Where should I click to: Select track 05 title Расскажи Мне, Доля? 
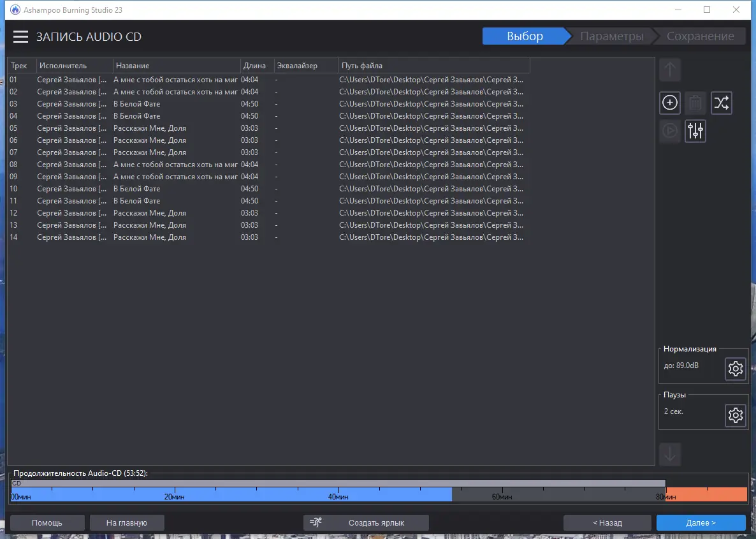(x=149, y=128)
